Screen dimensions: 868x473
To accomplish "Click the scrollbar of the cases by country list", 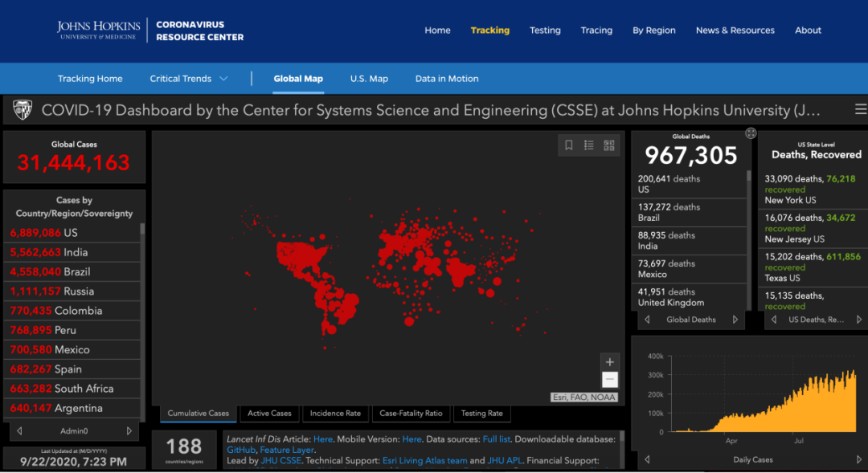I will (142, 229).
